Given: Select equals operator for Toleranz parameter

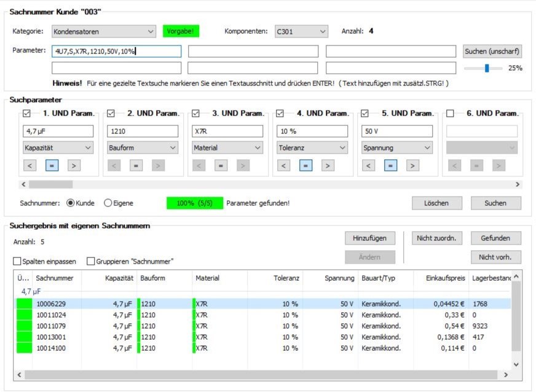Looking at the screenshot, I should (305, 166).
